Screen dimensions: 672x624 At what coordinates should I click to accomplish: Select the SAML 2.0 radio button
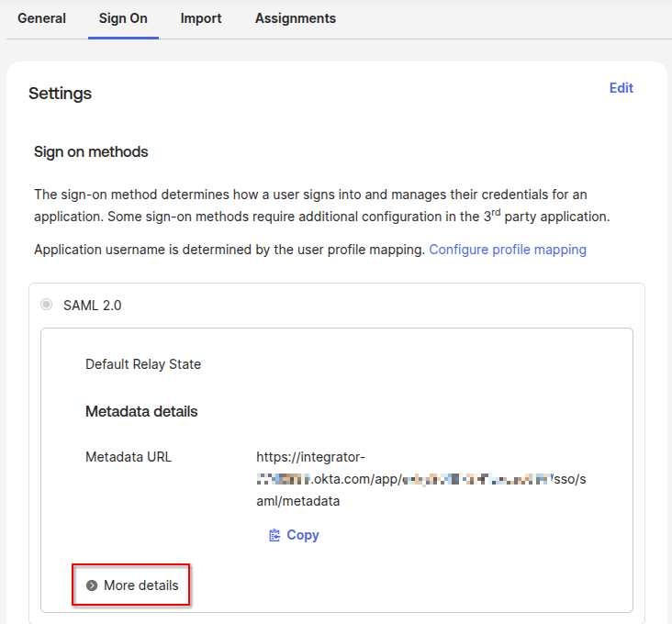coord(46,305)
